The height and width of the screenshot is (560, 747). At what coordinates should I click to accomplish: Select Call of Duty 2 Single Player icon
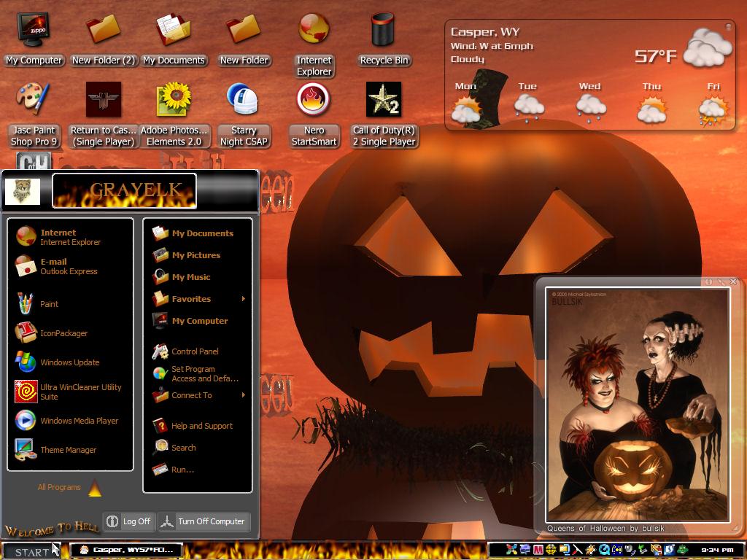coord(384,114)
